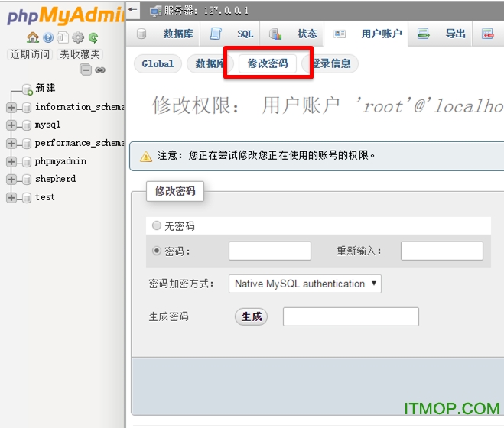Image resolution: width=504 pixels, height=428 pixels.
Task: Click the information_schema database icon
Action: (28, 107)
